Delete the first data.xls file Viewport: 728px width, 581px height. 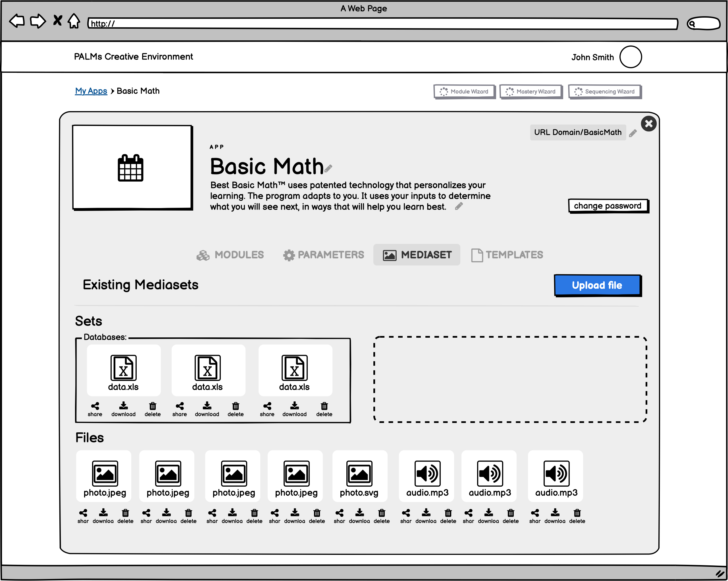[x=153, y=409]
